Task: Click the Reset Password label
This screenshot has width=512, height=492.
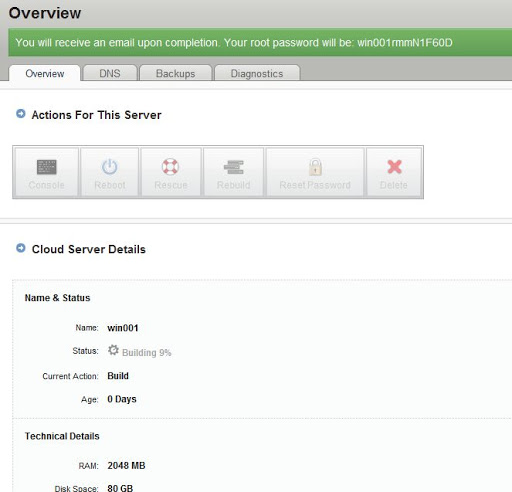Action: pyautogui.click(x=315, y=185)
